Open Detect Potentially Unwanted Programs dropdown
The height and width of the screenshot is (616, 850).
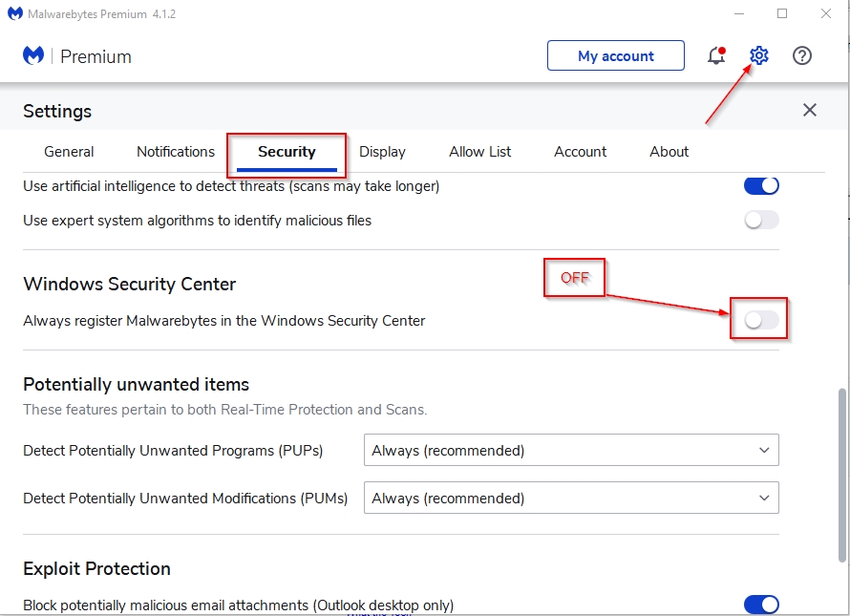[x=571, y=450]
